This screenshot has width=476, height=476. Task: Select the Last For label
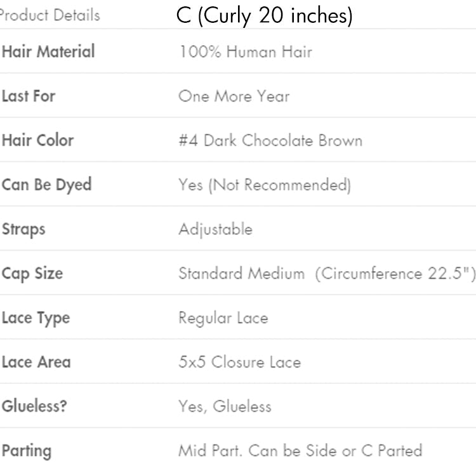29,96
